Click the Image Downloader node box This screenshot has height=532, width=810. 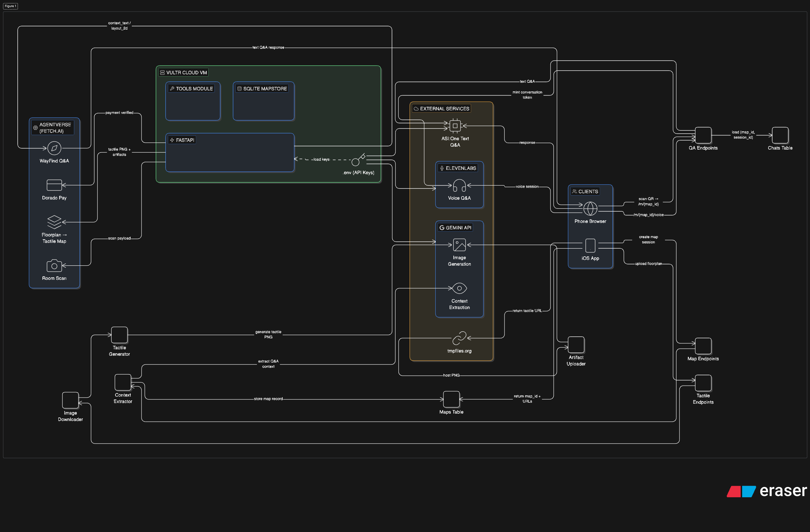click(x=70, y=400)
